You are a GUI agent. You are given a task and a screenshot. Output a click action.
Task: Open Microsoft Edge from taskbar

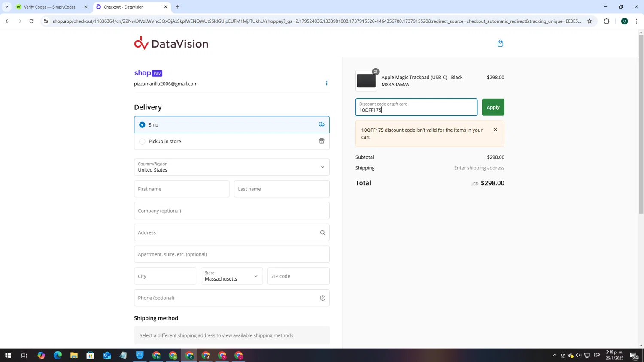pyautogui.click(x=58, y=356)
